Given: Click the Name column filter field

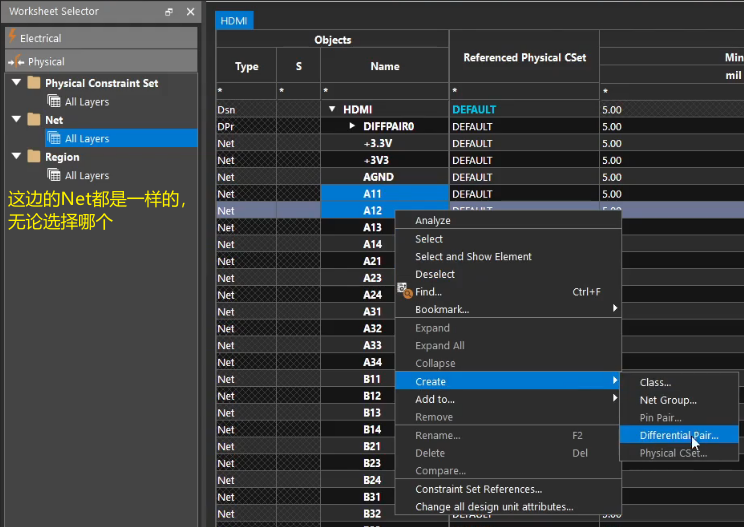Looking at the screenshot, I should (384, 91).
